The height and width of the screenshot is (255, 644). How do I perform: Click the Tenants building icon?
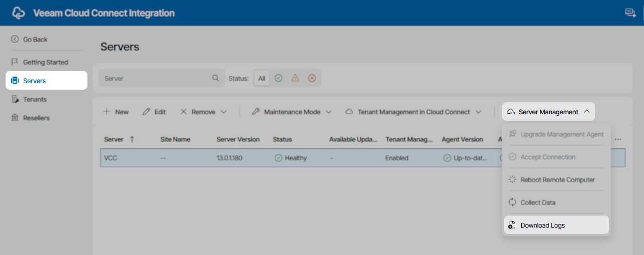pos(14,99)
